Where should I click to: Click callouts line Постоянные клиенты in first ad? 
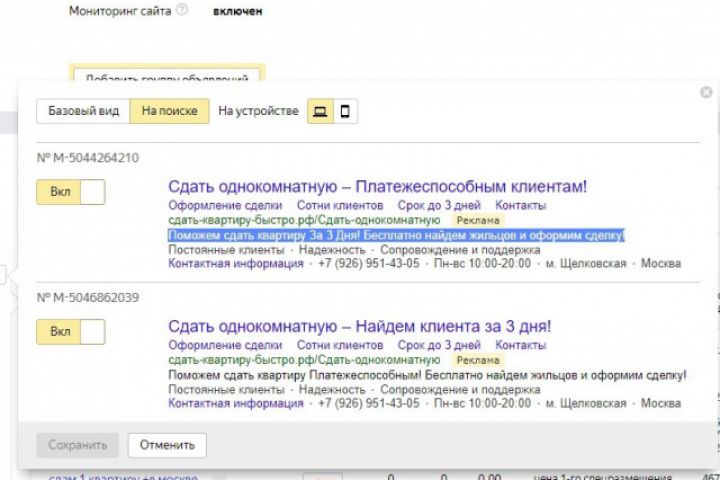[354, 250]
